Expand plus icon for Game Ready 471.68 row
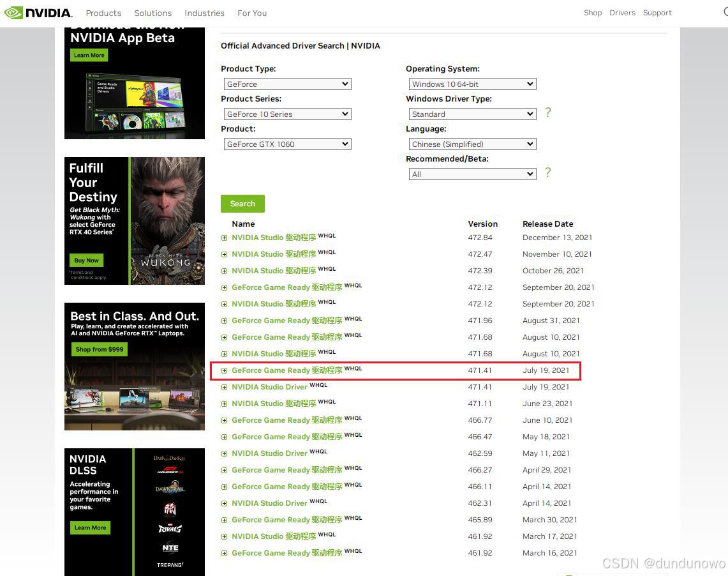The width and height of the screenshot is (728, 576). pos(224,337)
